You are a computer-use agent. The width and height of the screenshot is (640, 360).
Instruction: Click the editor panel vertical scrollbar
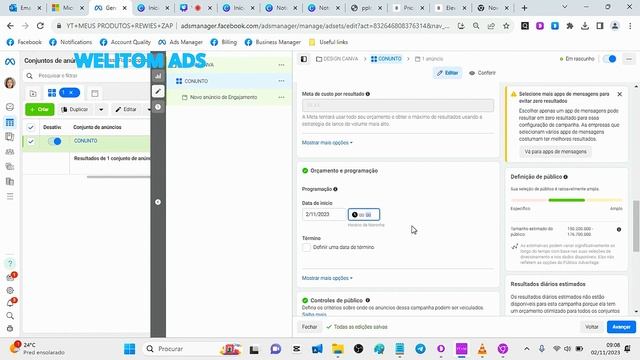(636, 226)
